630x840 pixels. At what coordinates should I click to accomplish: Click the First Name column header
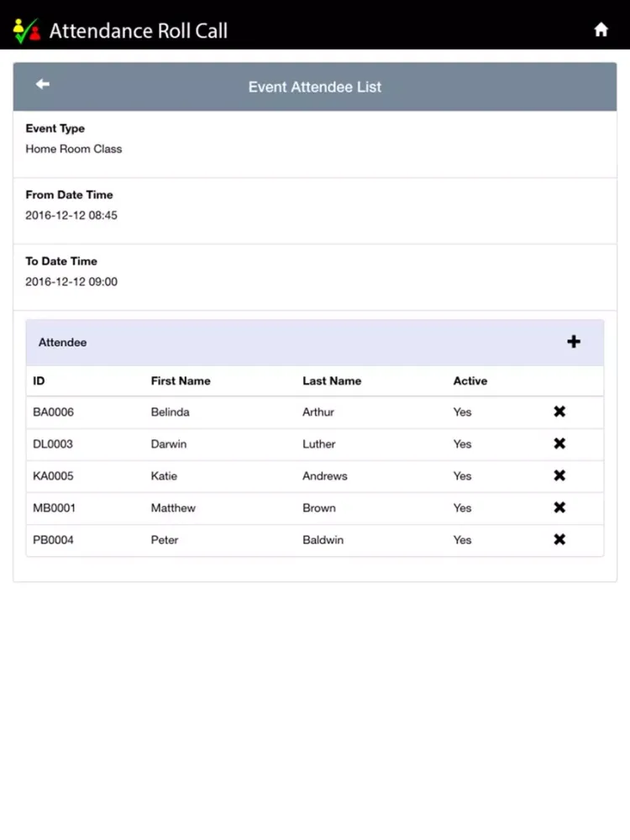coord(181,381)
